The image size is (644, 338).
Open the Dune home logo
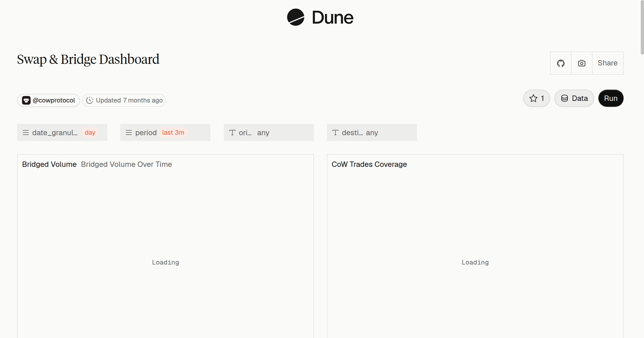(x=320, y=17)
